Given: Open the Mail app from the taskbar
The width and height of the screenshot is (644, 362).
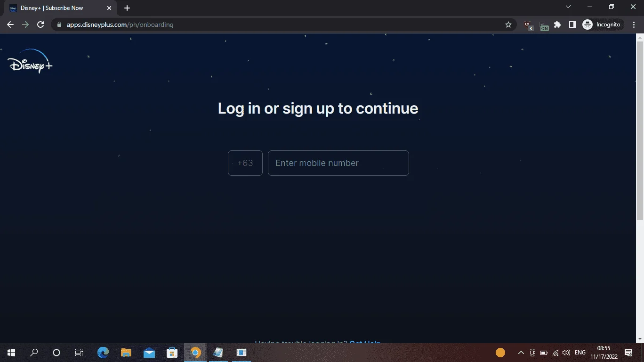Looking at the screenshot, I should click(x=149, y=353).
